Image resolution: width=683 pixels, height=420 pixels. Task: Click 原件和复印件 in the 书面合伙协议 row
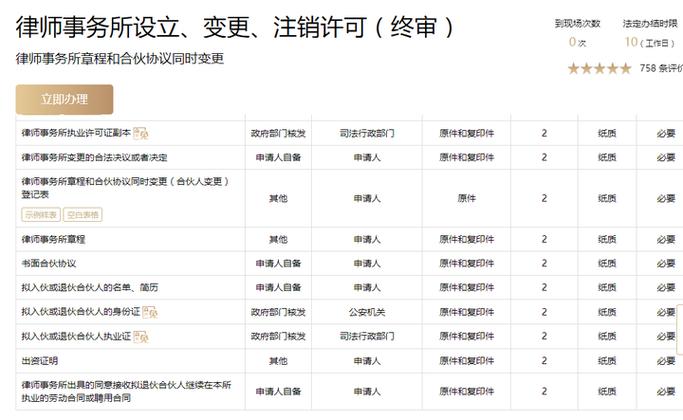click(467, 263)
